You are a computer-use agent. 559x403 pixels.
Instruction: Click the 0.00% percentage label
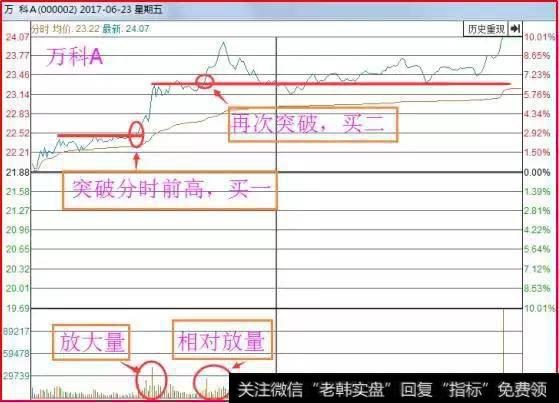pyautogui.click(x=537, y=173)
